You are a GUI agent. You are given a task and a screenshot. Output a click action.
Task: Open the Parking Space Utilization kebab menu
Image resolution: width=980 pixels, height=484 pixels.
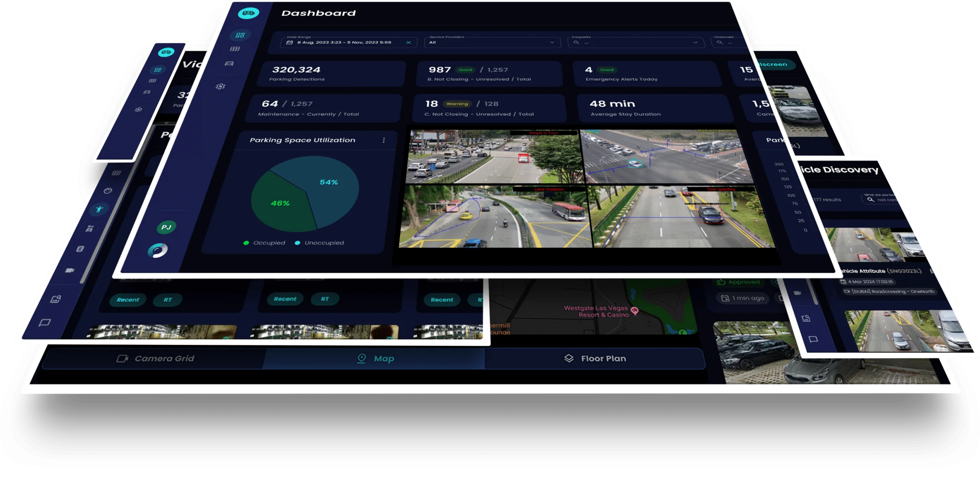coord(384,140)
